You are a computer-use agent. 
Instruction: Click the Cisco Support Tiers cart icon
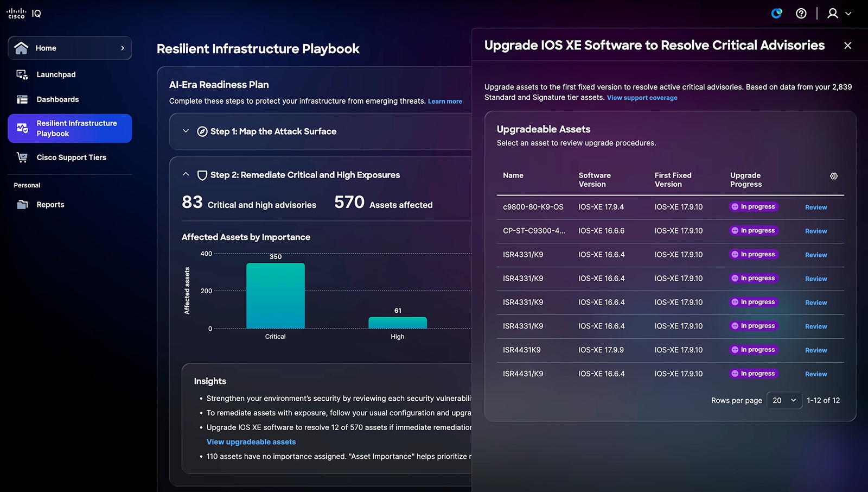[22, 157]
